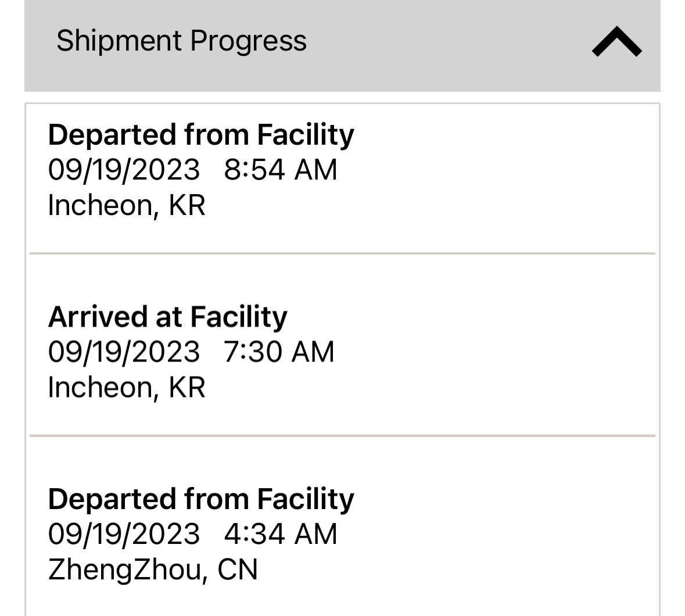Click the divider below the 7:30 AM entry
685x616 pixels.
[x=342, y=435]
